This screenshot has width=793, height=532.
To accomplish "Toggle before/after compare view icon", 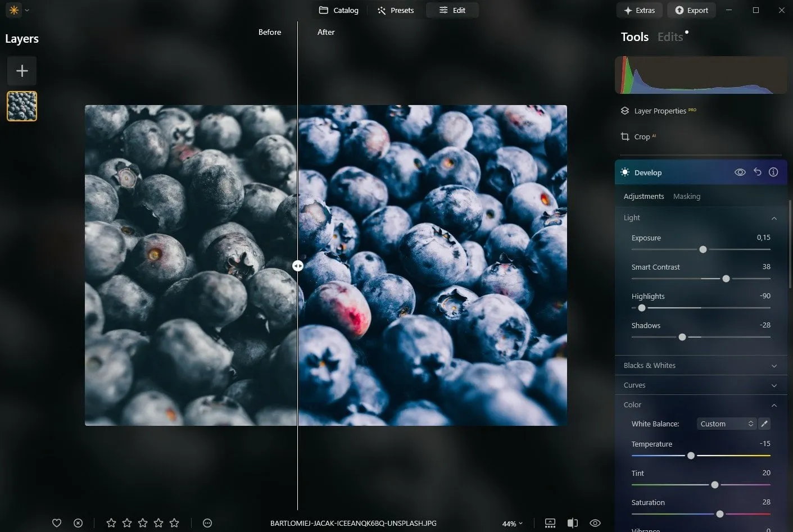I will coord(573,523).
